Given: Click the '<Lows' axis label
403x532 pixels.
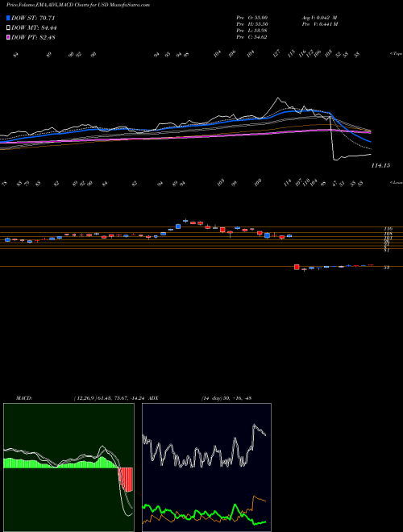Looking at the screenshot, I should coord(397,182).
